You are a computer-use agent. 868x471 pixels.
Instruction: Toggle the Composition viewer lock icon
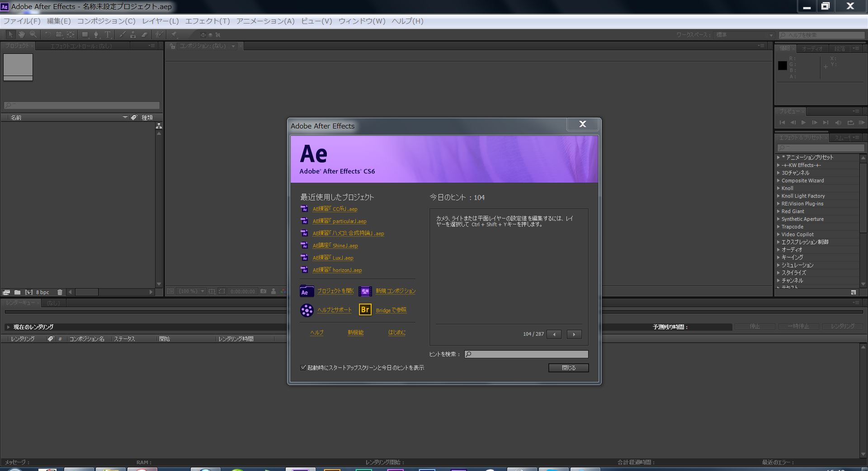pos(172,46)
